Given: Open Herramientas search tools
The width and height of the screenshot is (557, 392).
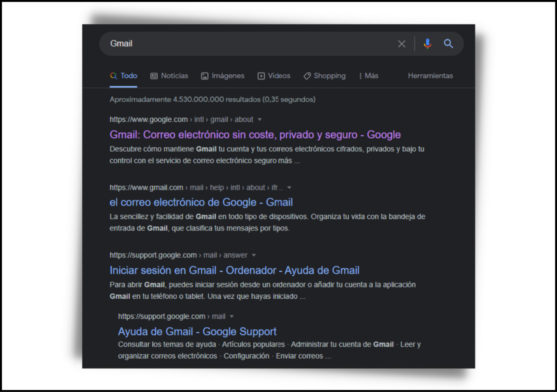Looking at the screenshot, I should [430, 76].
